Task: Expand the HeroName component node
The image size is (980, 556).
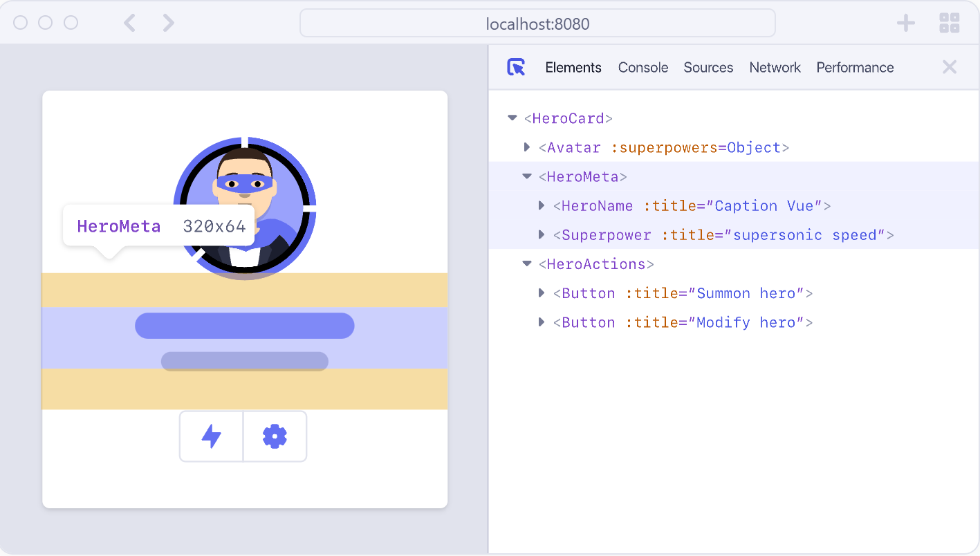Action: pyautogui.click(x=542, y=205)
